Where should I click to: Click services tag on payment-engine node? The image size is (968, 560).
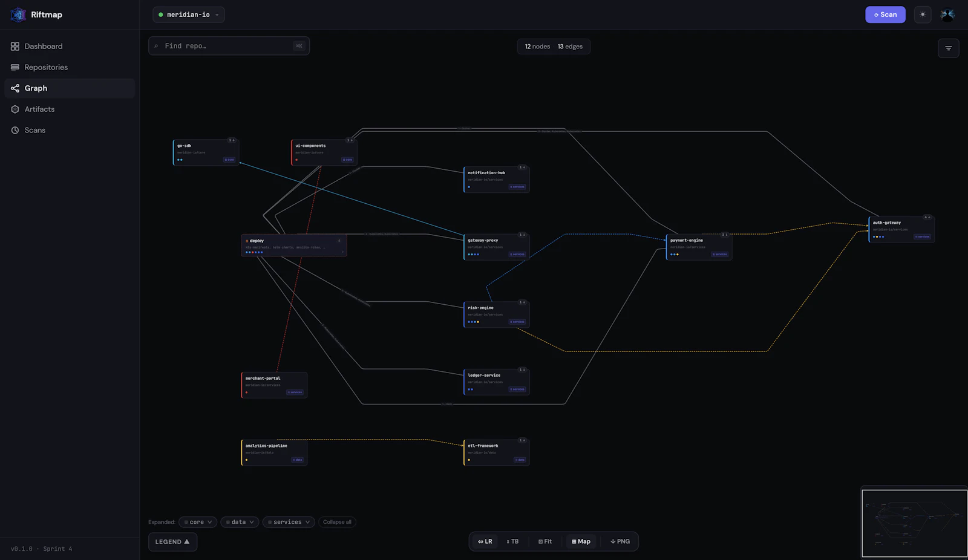pyautogui.click(x=720, y=255)
